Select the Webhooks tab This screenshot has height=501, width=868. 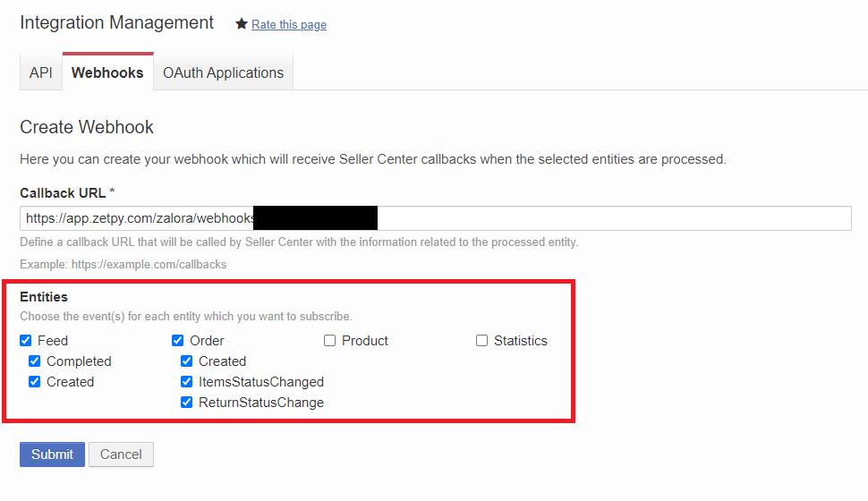point(107,72)
